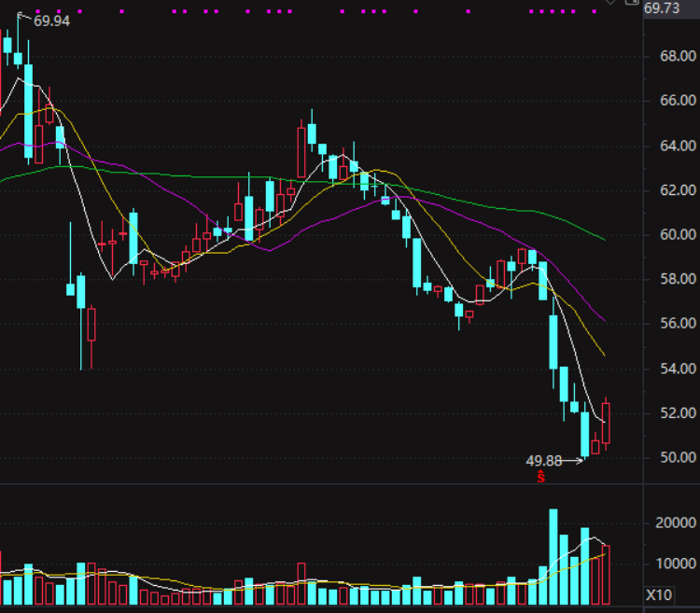The width and height of the screenshot is (700, 613).
Task: Click the 52.00 price axis label
Action: 678,413
